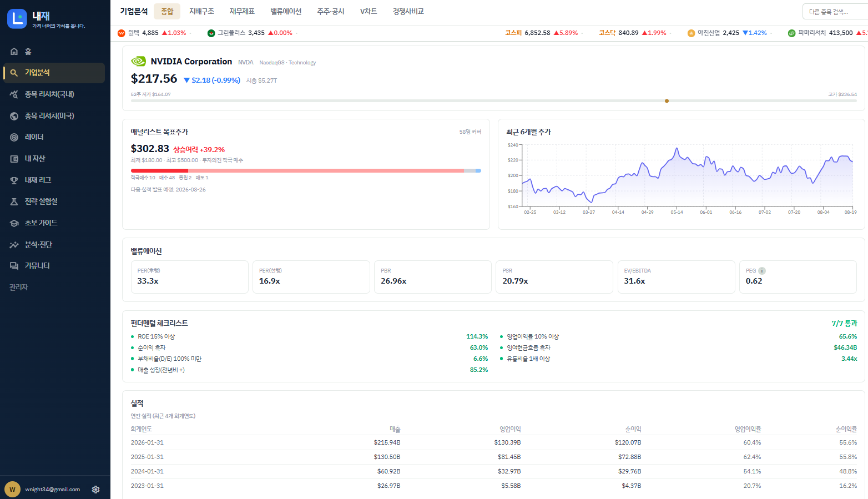
Task: Click the 잉여현금흐름 $46.34B value
Action: pos(845,348)
